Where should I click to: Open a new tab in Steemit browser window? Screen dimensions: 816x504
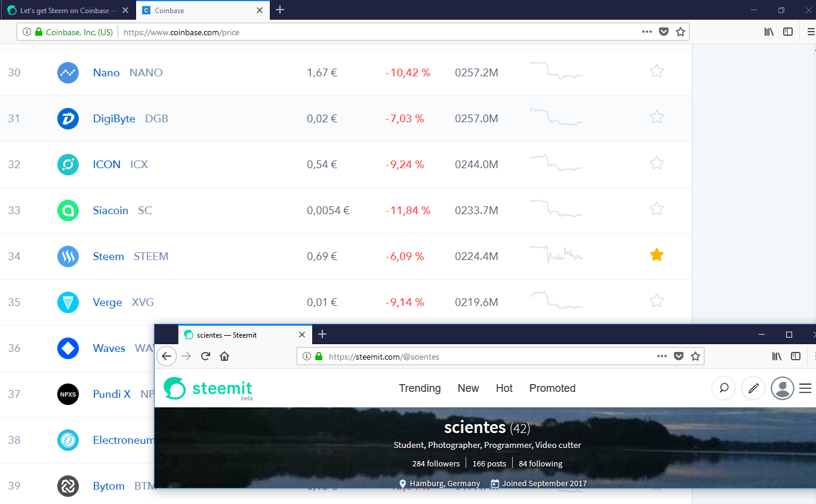322,334
